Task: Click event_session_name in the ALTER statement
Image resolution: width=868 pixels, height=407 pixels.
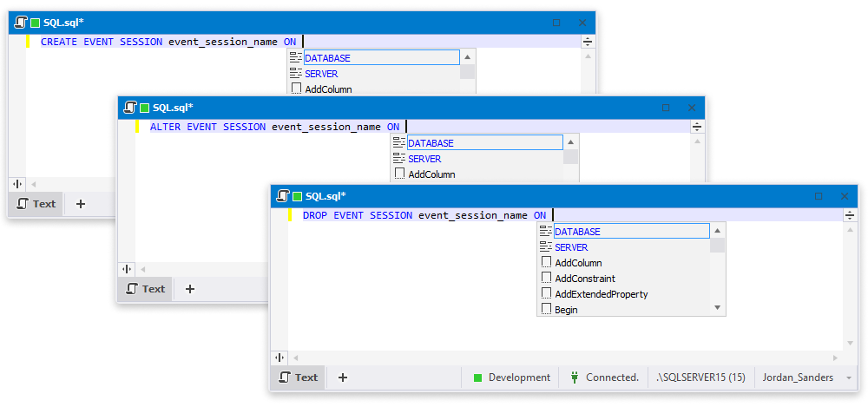Action: [x=326, y=127]
